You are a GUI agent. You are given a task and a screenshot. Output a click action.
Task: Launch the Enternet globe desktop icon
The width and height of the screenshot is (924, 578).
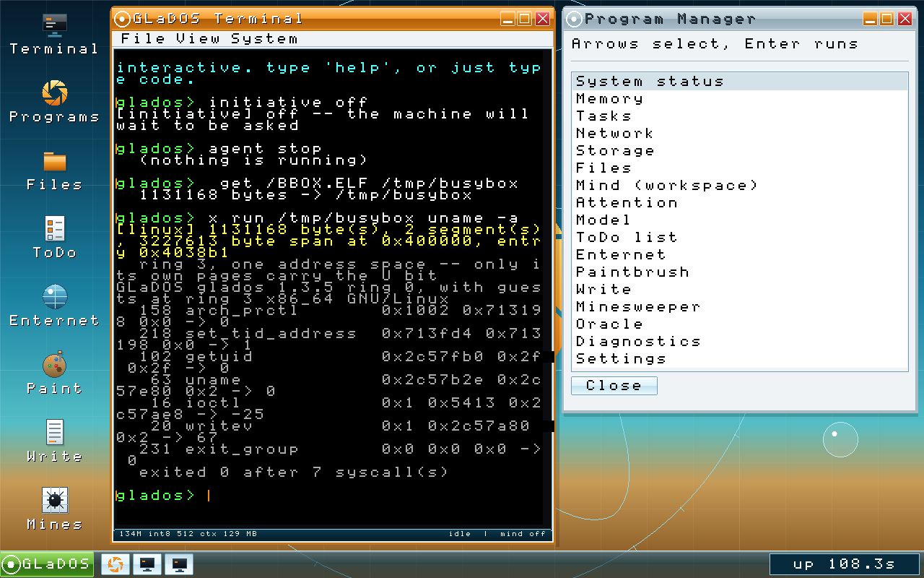(54, 306)
